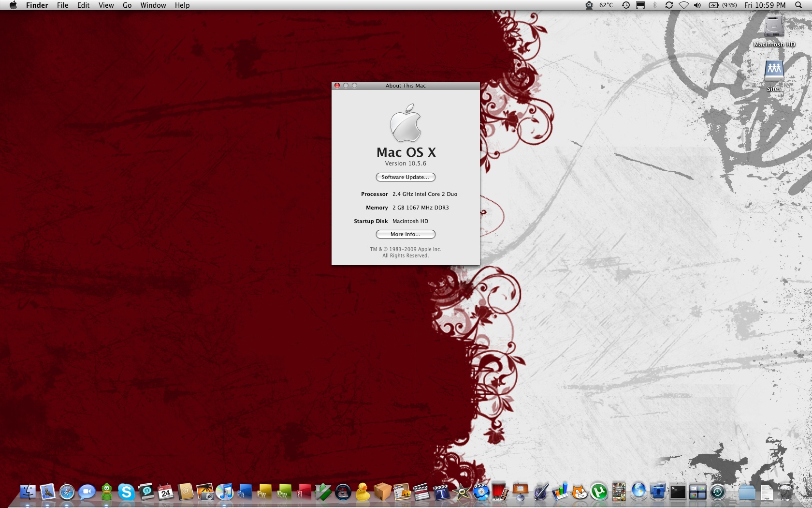Open the View menu

[106, 5]
